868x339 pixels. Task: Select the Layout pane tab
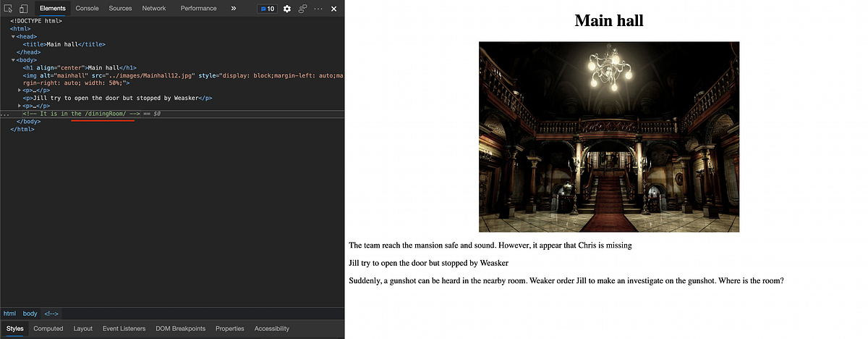coord(83,329)
